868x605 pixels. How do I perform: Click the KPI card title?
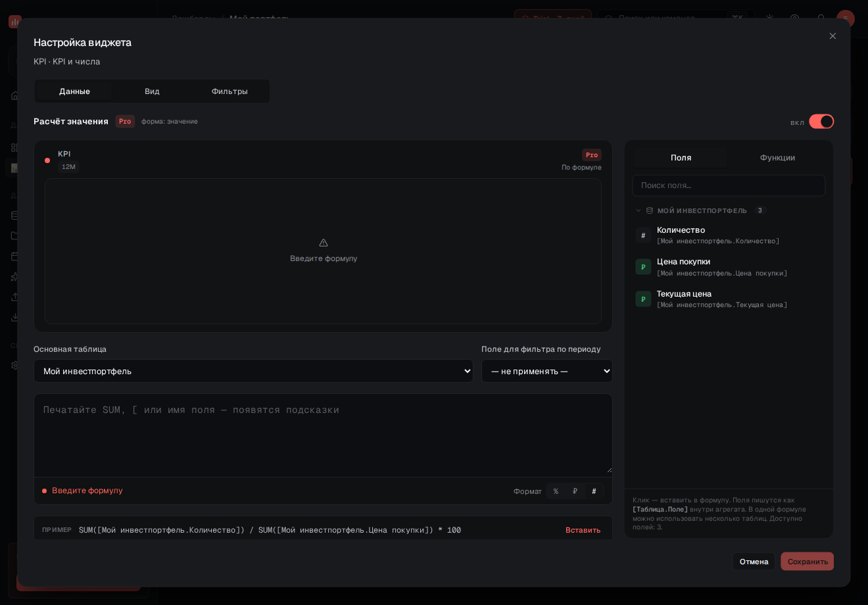[x=64, y=154]
